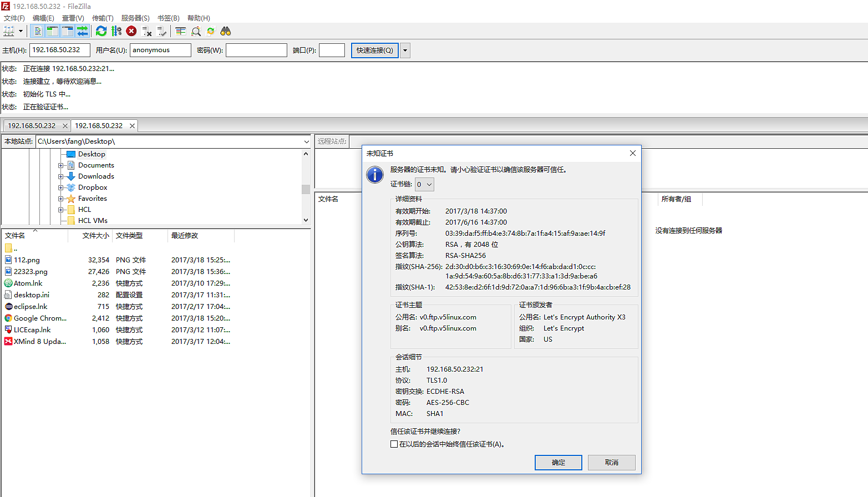Screen dimensions: 868x497
Task: Expand the local site path dropdown
Action: (306, 142)
